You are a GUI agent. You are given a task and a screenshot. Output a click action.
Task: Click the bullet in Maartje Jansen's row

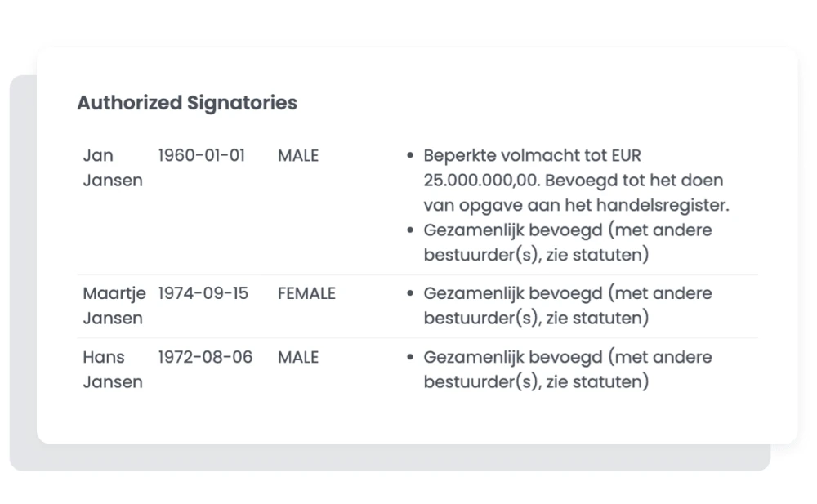[x=410, y=293]
